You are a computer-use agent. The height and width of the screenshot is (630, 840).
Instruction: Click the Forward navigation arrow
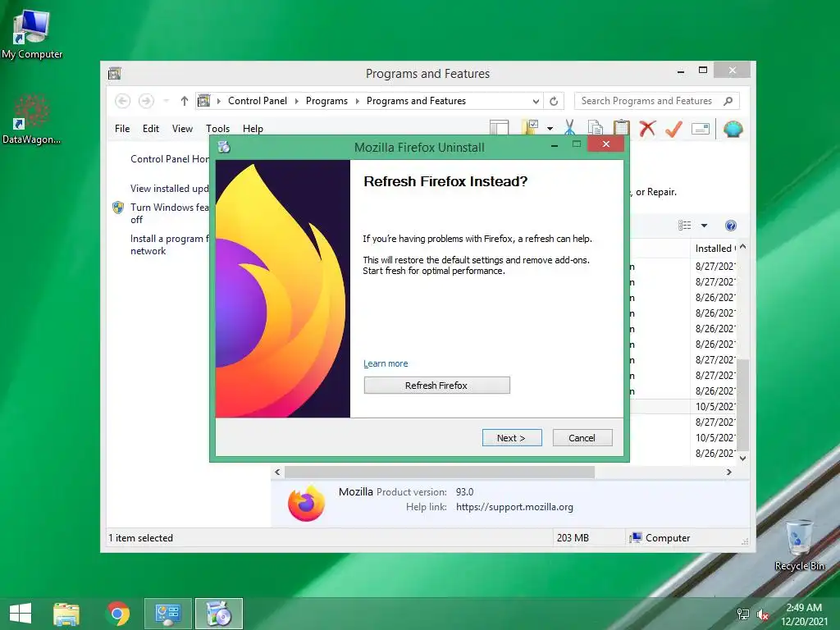pos(146,101)
